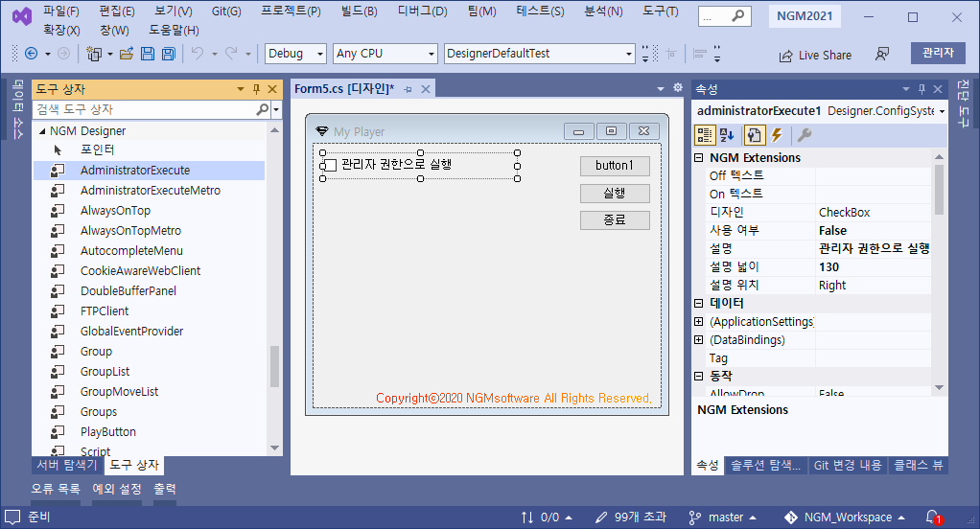
Task: Click the 종료 button on form
Action: coord(615,219)
